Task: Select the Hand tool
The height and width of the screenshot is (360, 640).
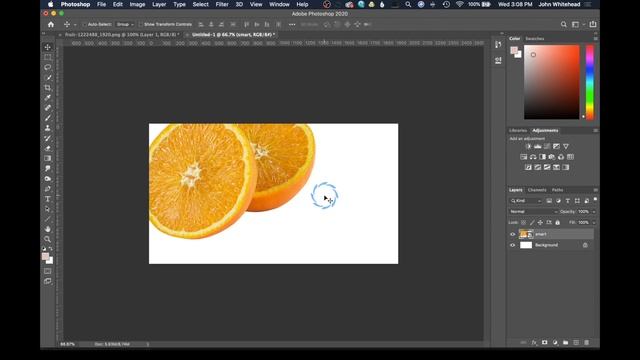Action: click(48, 229)
